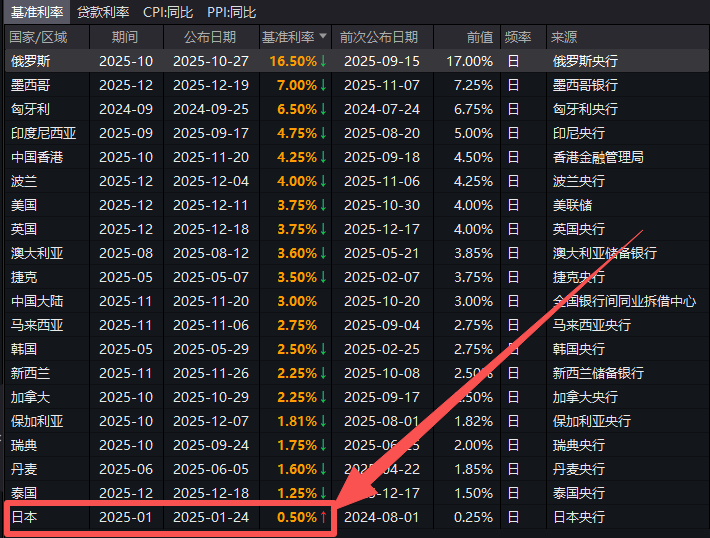
Task: Sort by 公布日期 column header
Action: click(210, 37)
